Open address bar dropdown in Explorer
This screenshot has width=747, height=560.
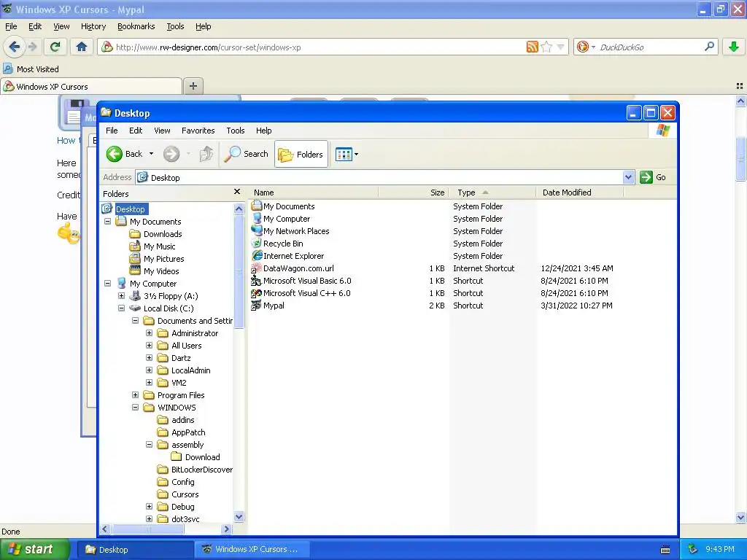coord(628,177)
